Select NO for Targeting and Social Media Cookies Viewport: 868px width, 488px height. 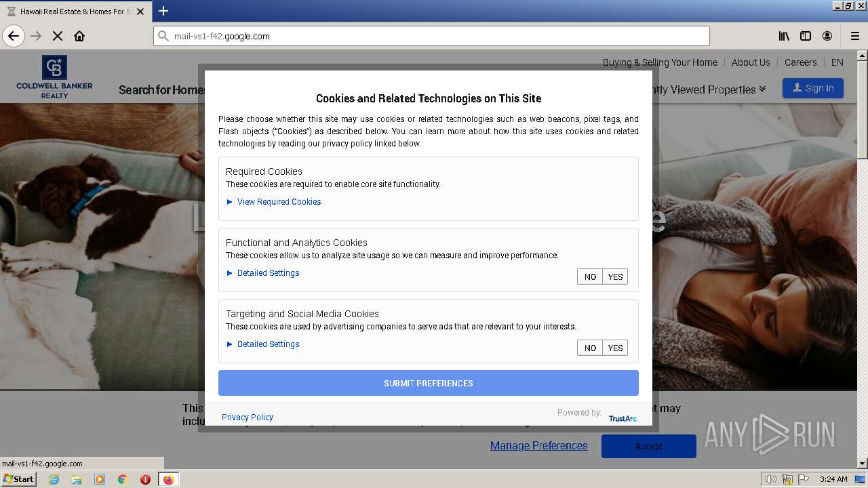[x=590, y=348]
